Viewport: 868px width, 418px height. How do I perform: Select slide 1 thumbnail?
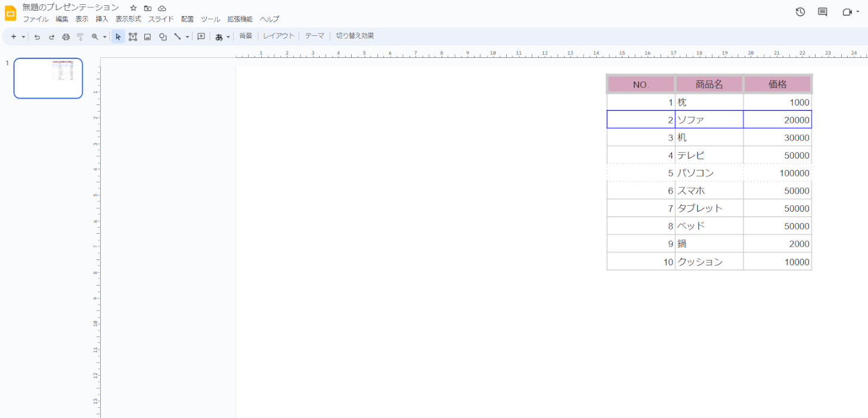48,78
